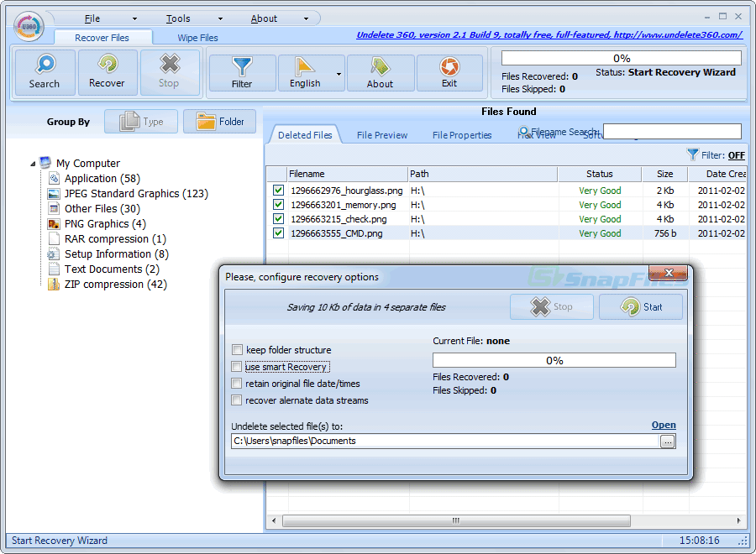Switch to the File Properties tab

point(462,135)
